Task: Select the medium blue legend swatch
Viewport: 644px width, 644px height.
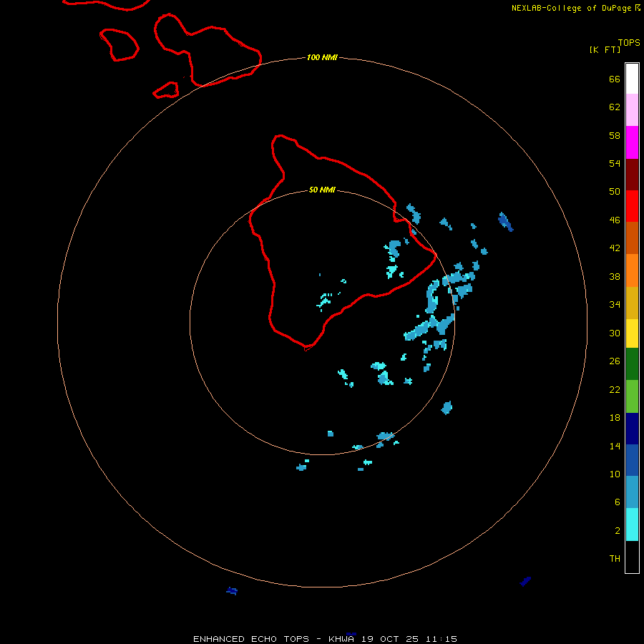Action: [632, 460]
